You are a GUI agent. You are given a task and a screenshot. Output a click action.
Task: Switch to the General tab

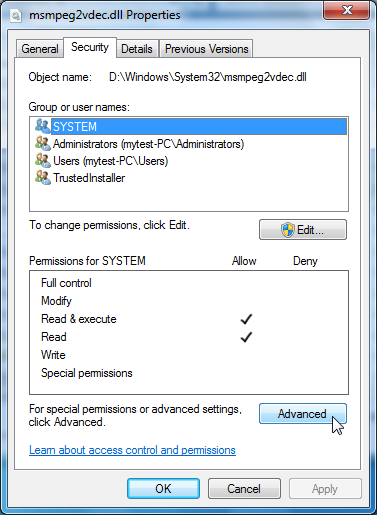40,49
